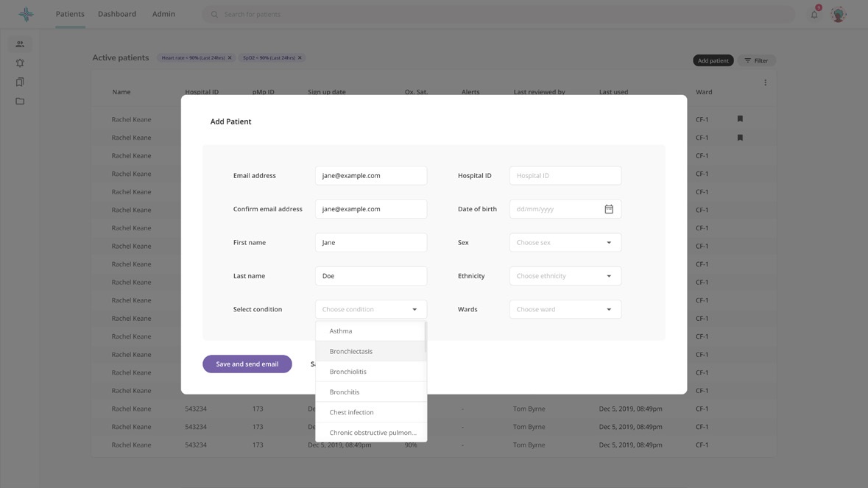Open the Filter button
The width and height of the screenshot is (868, 488).
coord(756,60)
